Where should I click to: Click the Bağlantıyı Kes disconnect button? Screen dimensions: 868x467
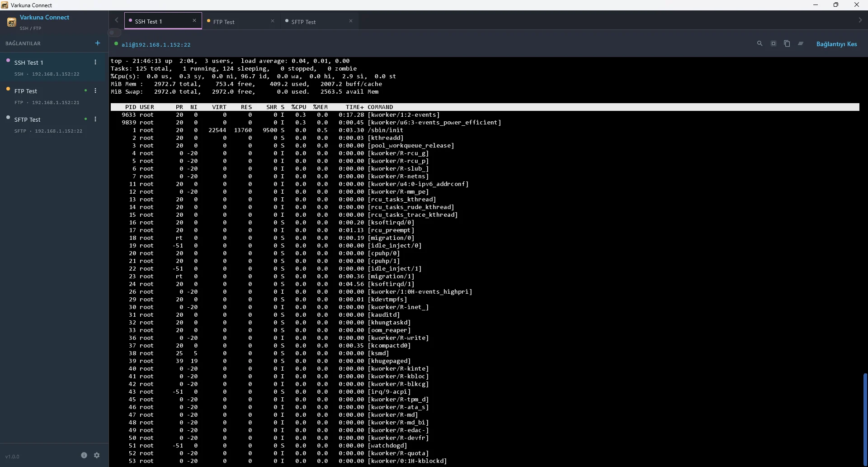[836, 44]
